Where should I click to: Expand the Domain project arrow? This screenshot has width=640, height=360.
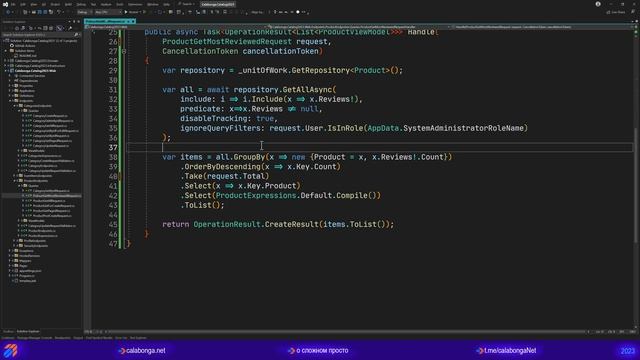(6, 61)
